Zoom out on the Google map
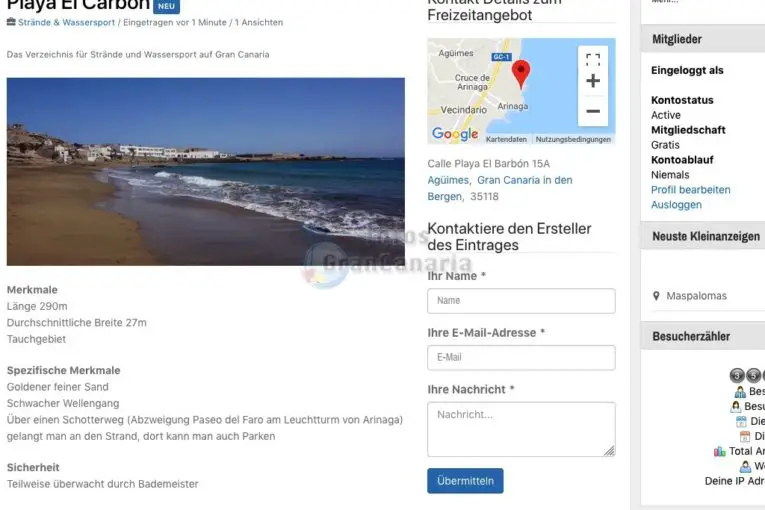The height and width of the screenshot is (510, 765). pyautogui.click(x=593, y=111)
